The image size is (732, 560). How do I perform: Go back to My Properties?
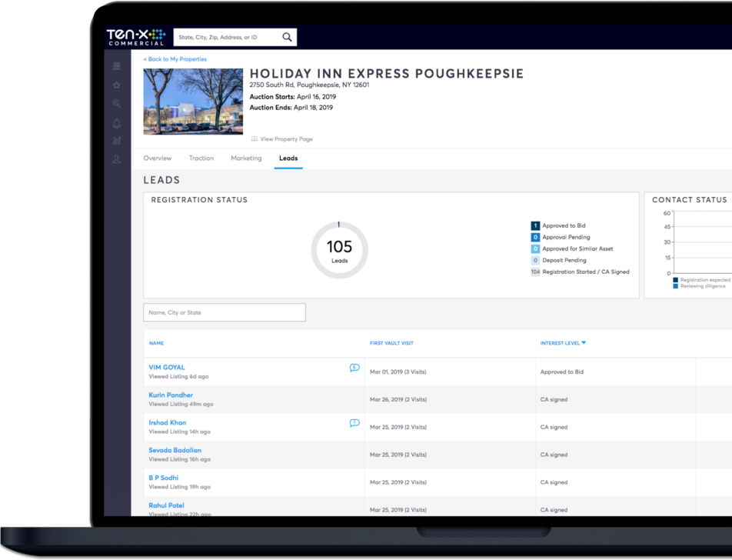[175, 59]
